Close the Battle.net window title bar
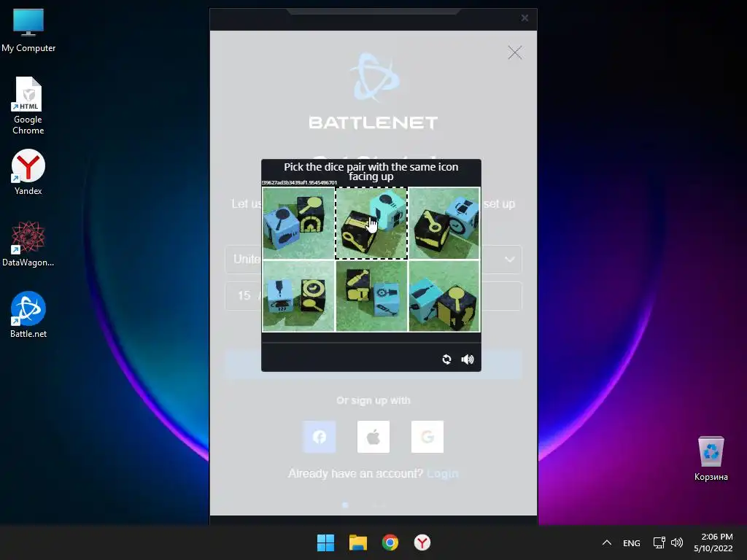Screen dimensions: 747x560 (525, 17)
